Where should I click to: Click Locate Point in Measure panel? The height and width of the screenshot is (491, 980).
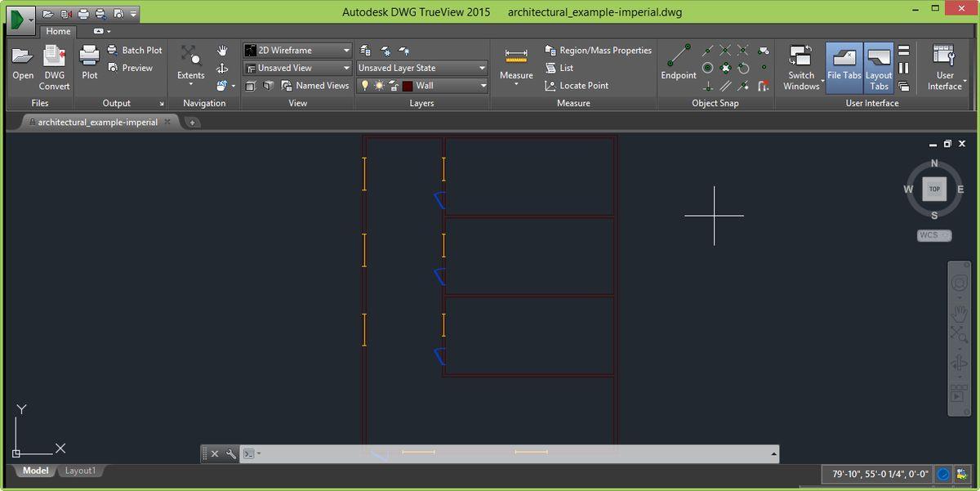coord(577,85)
